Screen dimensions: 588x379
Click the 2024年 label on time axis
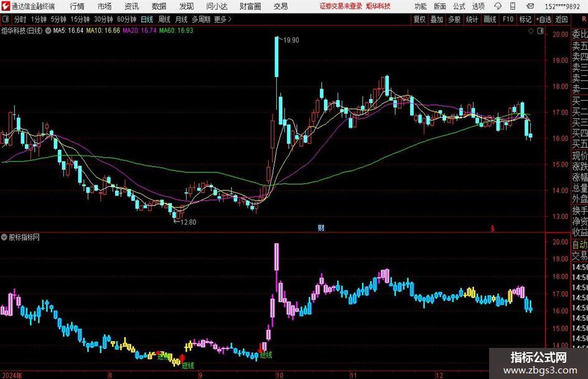(x=12, y=375)
